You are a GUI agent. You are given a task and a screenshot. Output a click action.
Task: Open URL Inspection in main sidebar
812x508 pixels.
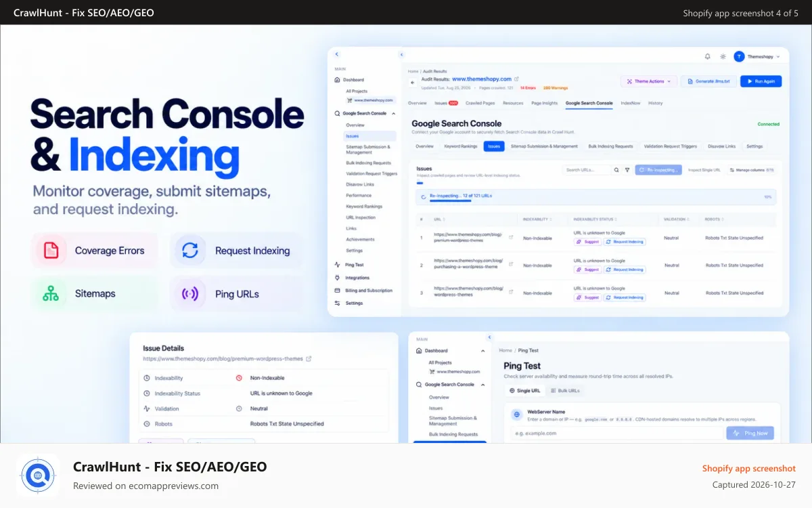[x=361, y=217]
